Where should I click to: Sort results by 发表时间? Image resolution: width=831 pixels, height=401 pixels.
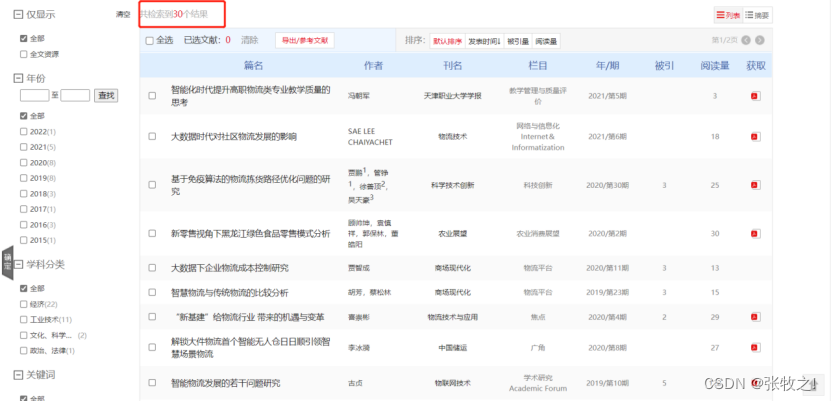tap(484, 41)
